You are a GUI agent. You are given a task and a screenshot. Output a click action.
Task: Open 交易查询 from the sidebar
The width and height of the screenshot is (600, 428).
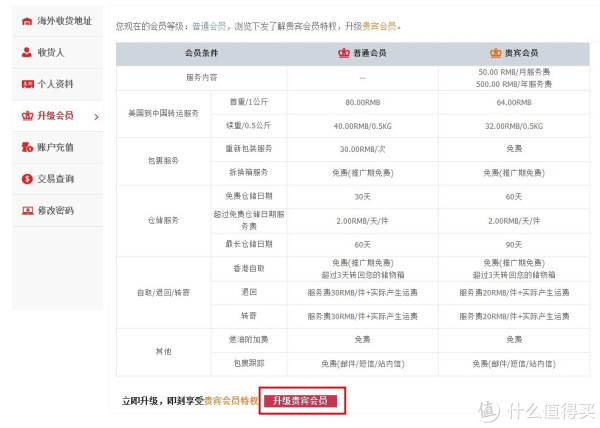[57, 179]
